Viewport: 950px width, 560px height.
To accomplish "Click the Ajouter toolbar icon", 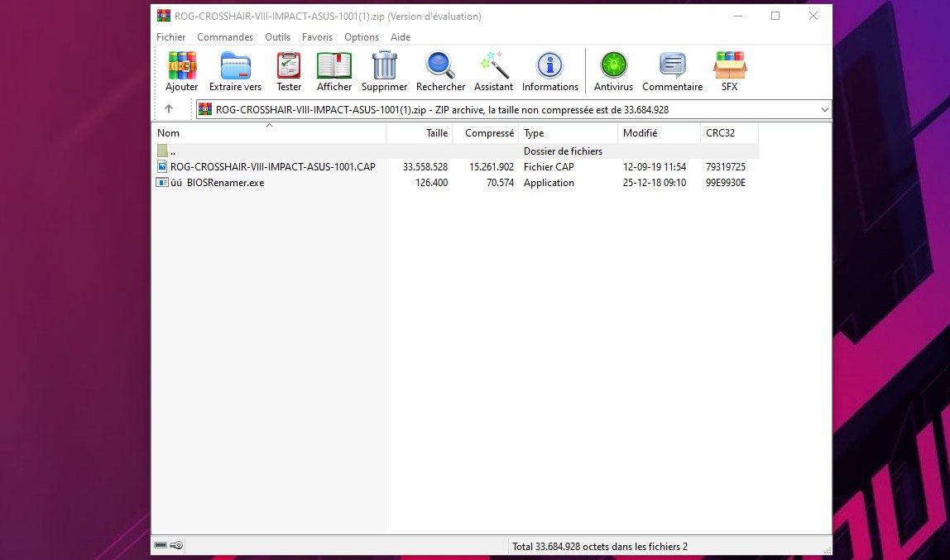I will (181, 71).
